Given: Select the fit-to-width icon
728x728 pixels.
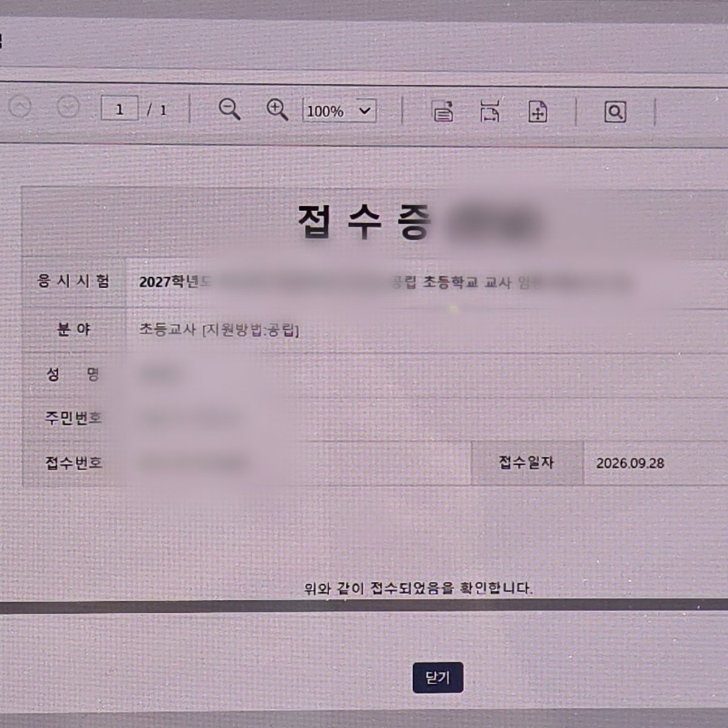Looking at the screenshot, I should (490, 111).
